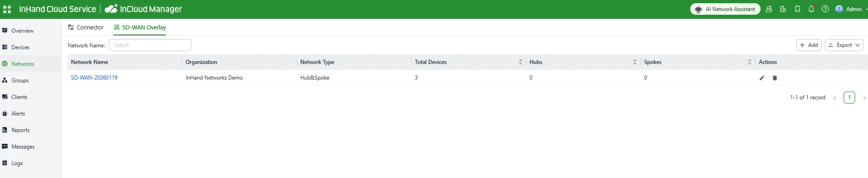Open the AI Network Assistant
The height and width of the screenshot is (178, 868).
coord(725,9)
